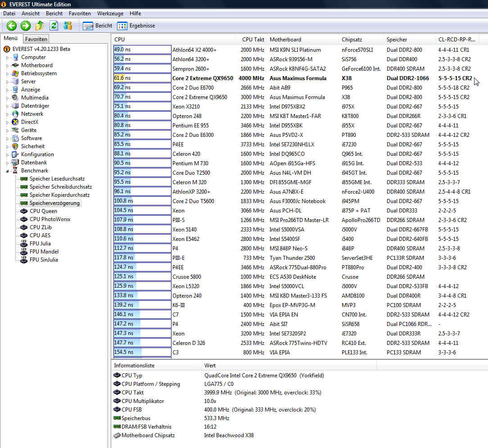This screenshot has height=448, width=488.
Task: Click the Benchmark hourglass icon
Action: coord(15,171)
